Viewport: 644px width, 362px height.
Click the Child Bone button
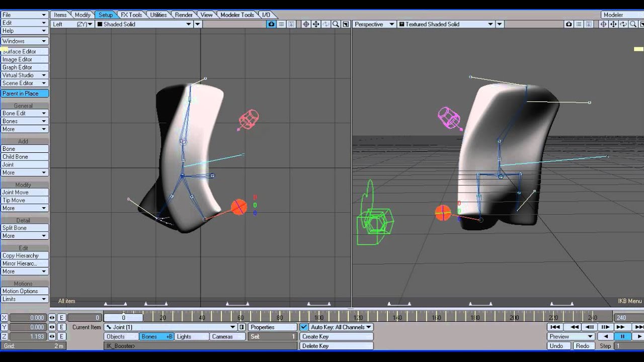pos(24,157)
